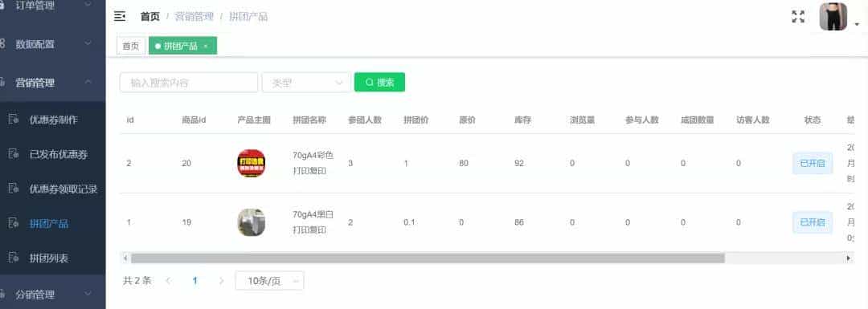Click icon next to 优惠券制作
This screenshot has height=309, width=868.
(x=14, y=120)
